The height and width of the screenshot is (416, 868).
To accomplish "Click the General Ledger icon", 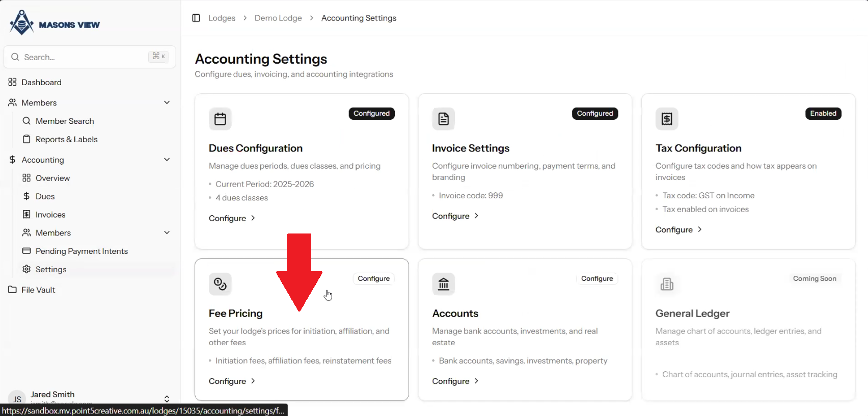I will pos(667,284).
